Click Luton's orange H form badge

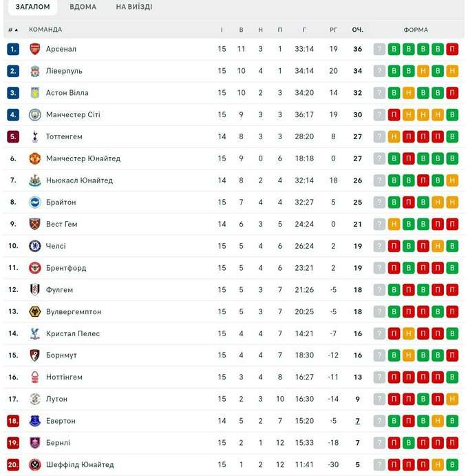(452, 399)
